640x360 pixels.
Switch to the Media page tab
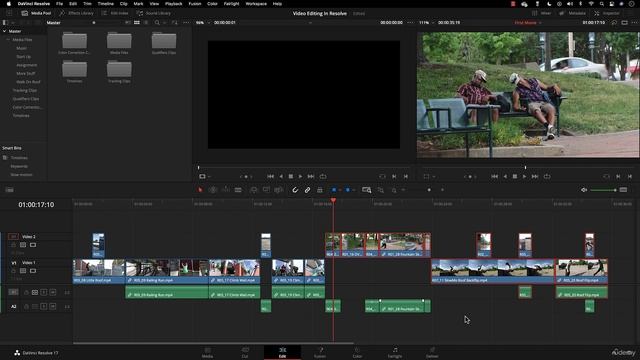click(207, 352)
